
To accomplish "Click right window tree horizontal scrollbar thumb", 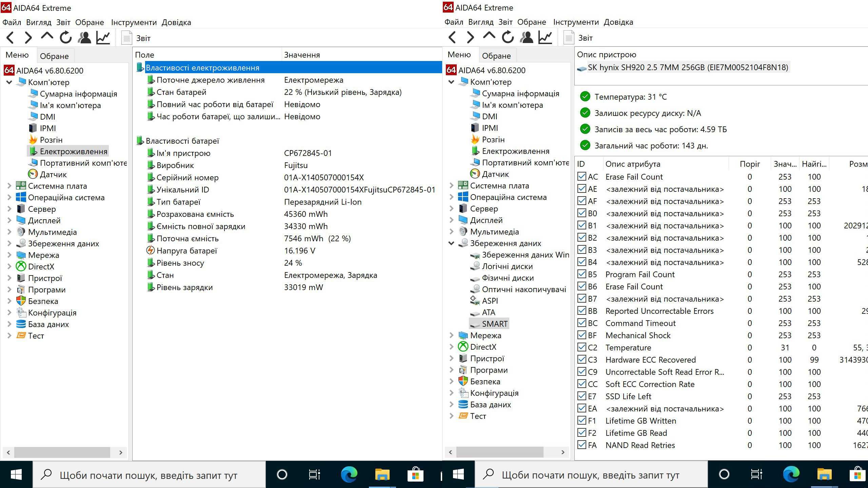I will coord(500,452).
